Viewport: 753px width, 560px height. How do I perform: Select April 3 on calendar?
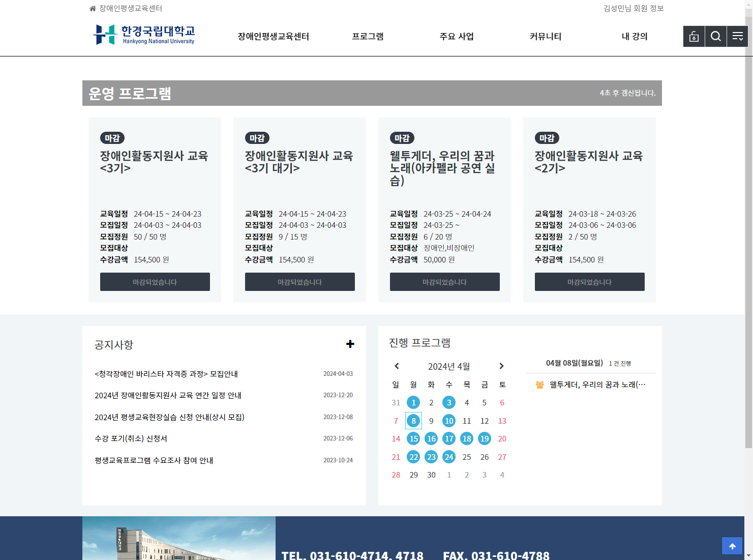click(449, 403)
